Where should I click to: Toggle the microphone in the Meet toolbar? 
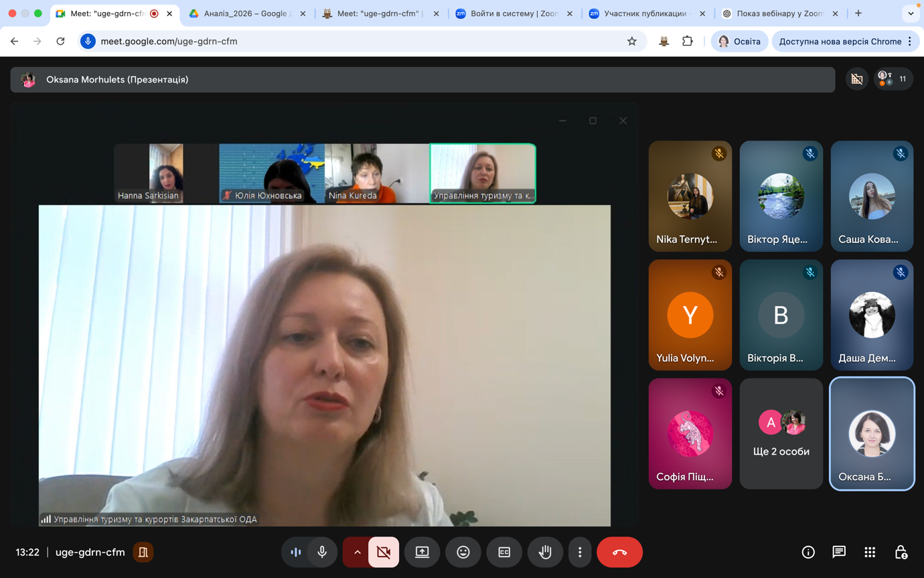322,553
